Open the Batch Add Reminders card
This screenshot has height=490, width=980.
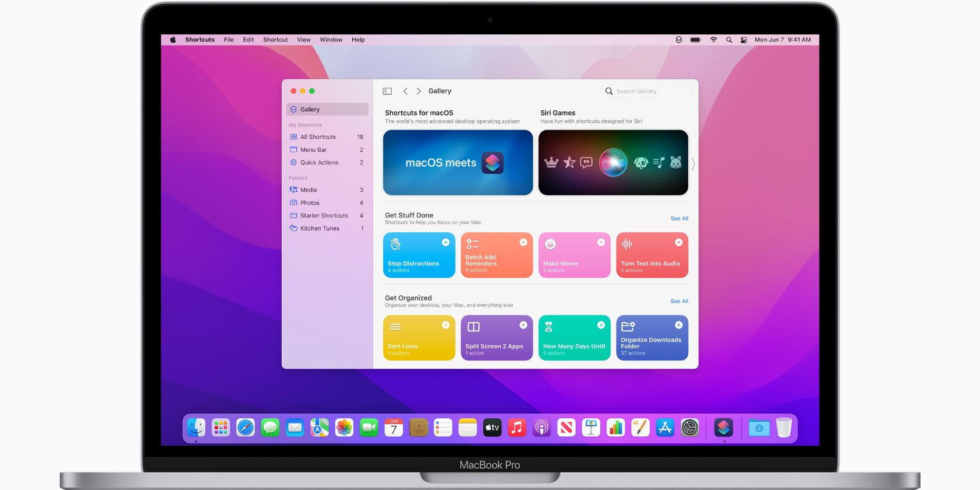496,255
